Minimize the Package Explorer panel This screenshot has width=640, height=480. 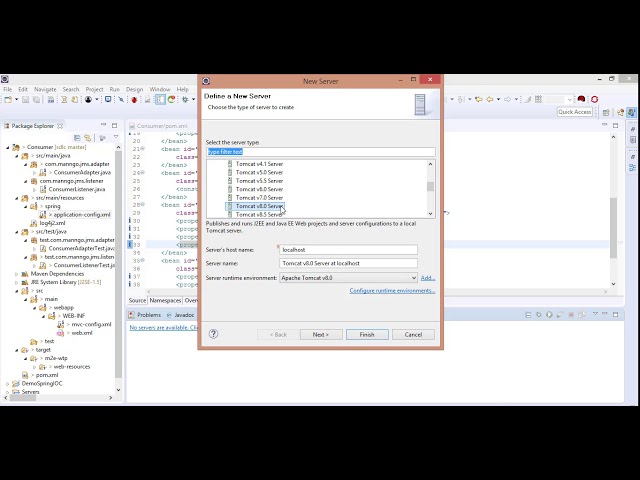pyautogui.click(x=103, y=125)
